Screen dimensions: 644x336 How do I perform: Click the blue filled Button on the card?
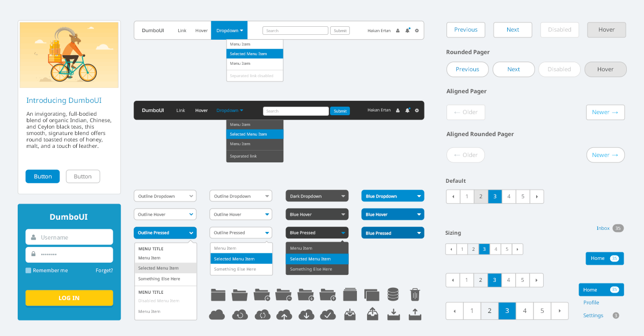[43, 176]
